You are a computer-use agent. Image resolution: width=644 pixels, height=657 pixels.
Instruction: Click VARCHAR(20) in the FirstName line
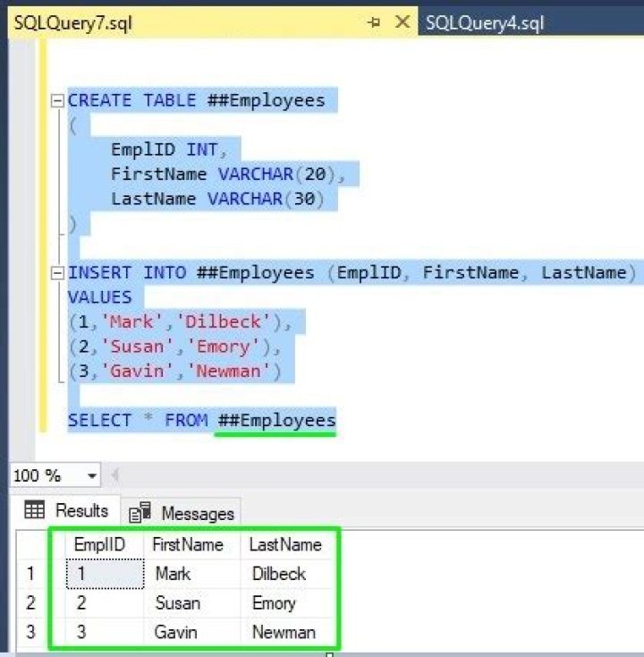276,175
